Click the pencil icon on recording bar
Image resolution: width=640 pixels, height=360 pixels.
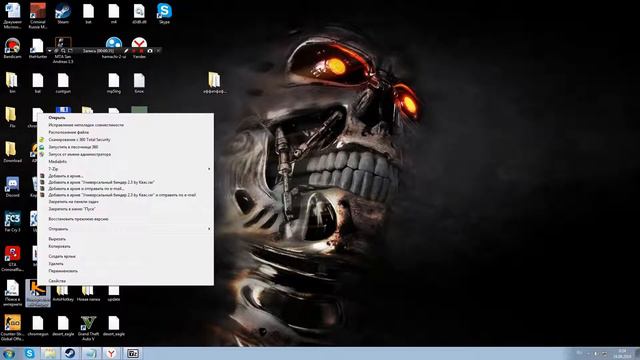click(126, 51)
